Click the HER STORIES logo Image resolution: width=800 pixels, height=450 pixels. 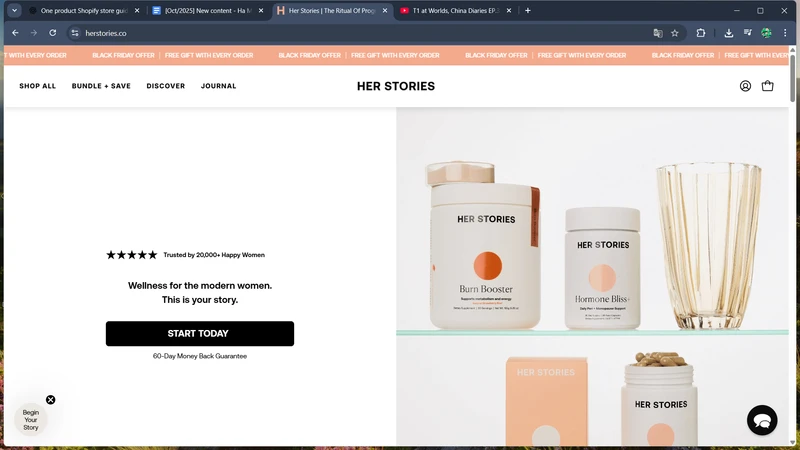[396, 86]
